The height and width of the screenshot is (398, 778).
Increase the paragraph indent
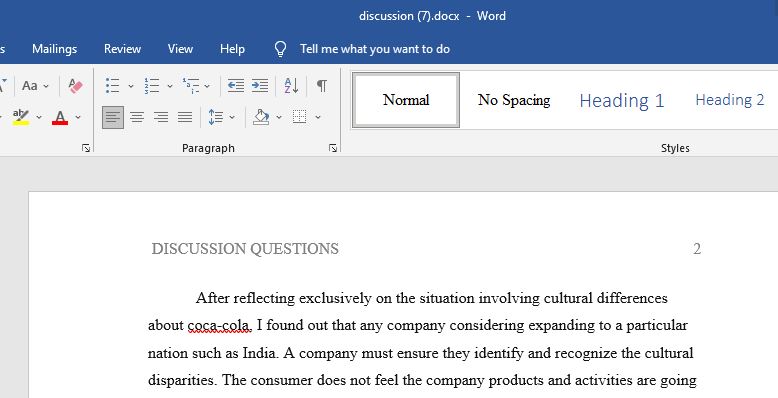coord(259,85)
